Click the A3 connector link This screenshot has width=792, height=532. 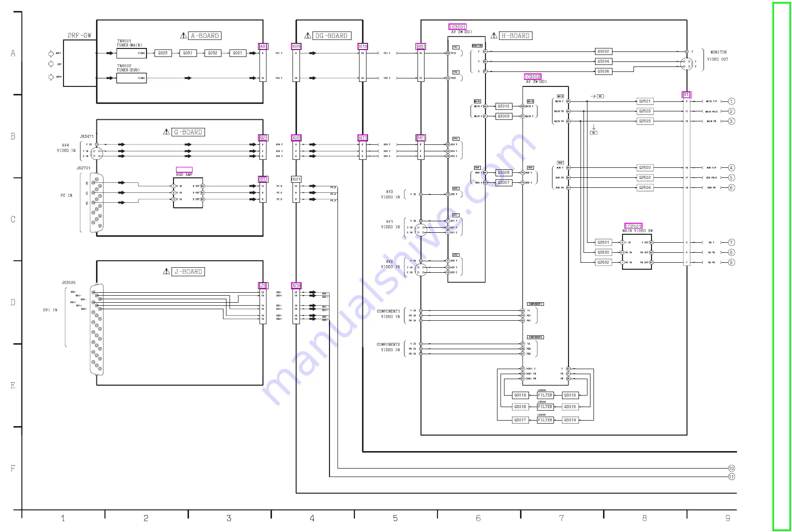(x=263, y=46)
